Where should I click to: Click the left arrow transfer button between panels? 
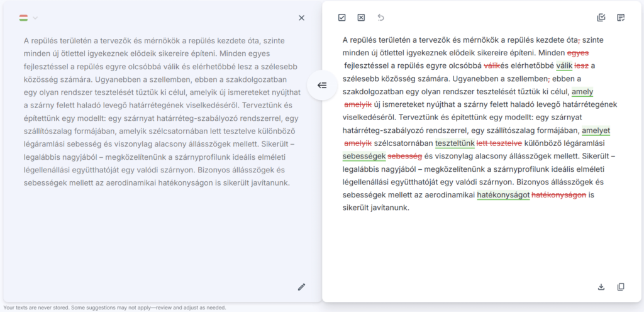pos(321,86)
